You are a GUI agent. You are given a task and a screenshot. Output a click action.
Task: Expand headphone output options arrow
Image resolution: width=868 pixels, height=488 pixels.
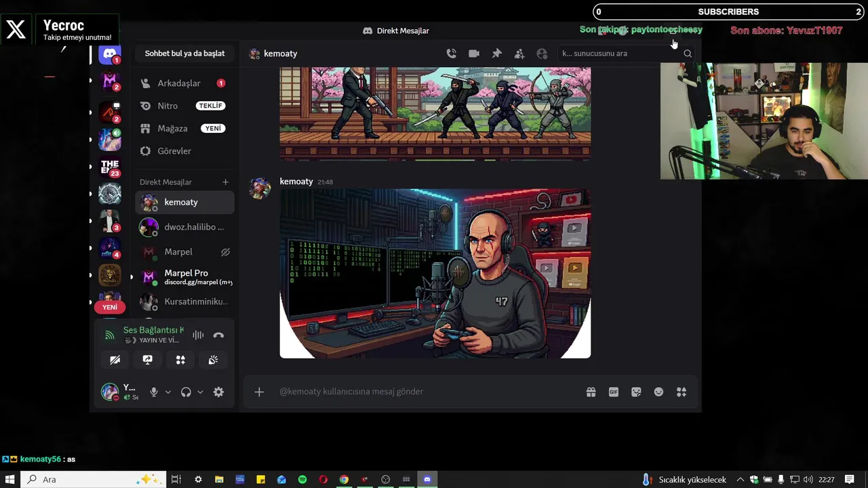[x=200, y=392]
